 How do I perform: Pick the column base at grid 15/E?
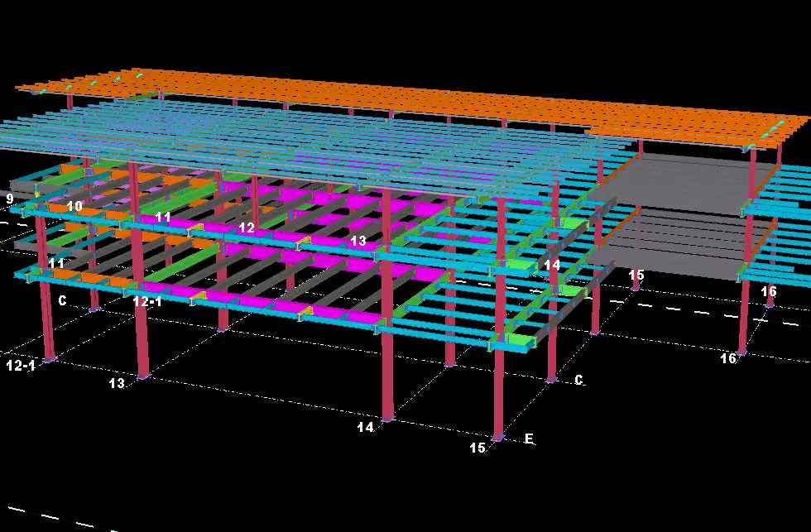click(x=498, y=436)
